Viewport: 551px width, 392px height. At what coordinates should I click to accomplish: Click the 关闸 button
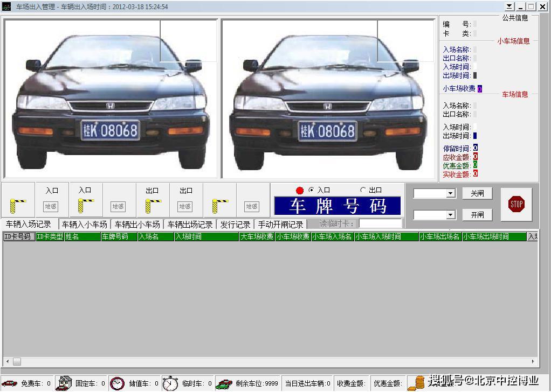tap(477, 193)
